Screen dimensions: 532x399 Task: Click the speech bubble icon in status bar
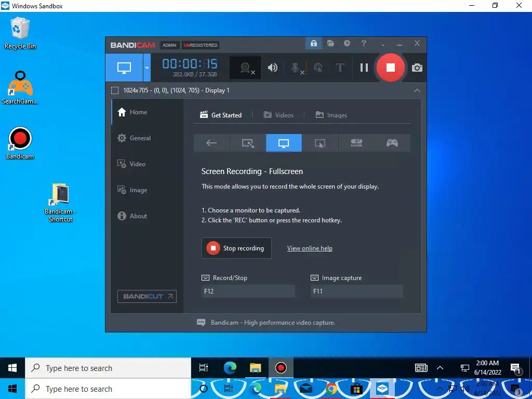pos(201,322)
